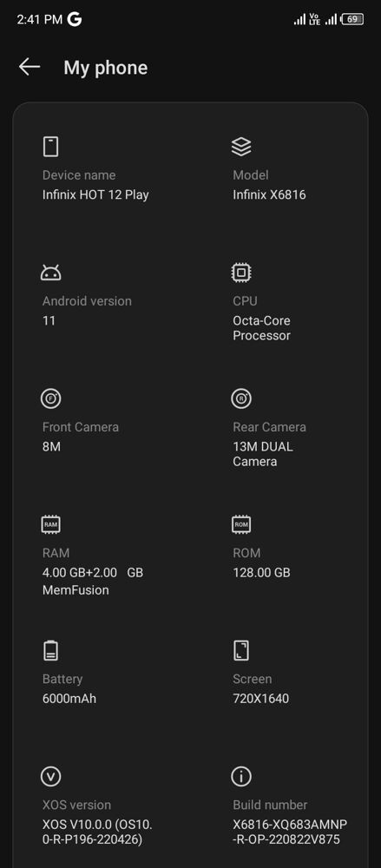Tap the XOS version icon
381x868 pixels.
coord(50,777)
